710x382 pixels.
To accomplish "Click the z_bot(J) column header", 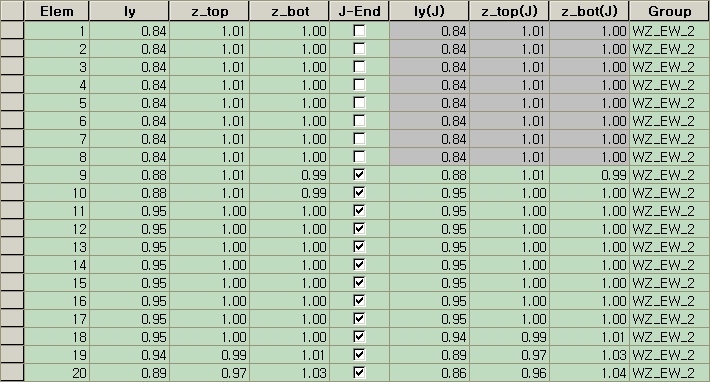I will pyautogui.click(x=589, y=11).
